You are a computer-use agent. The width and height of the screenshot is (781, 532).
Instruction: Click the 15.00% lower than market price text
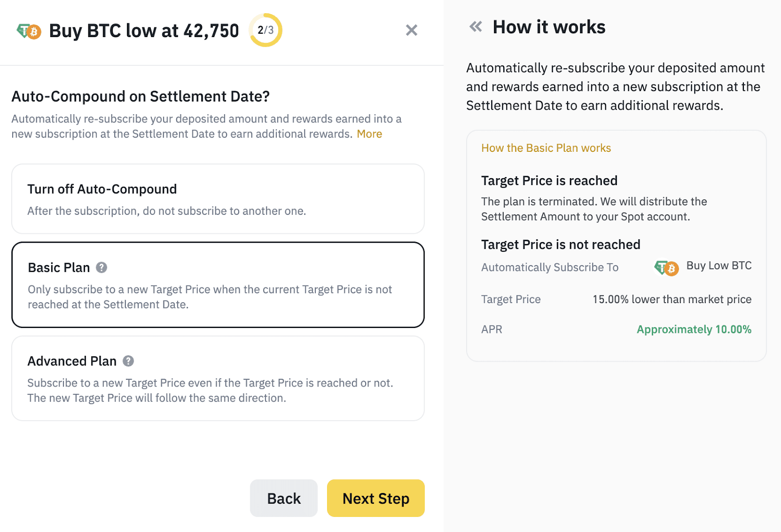click(672, 299)
